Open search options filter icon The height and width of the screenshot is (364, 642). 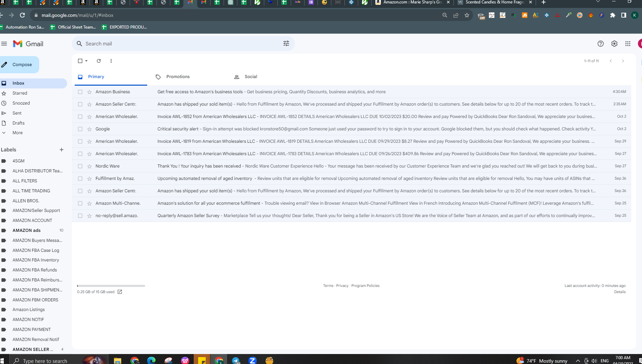pyautogui.click(x=286, y=44)
